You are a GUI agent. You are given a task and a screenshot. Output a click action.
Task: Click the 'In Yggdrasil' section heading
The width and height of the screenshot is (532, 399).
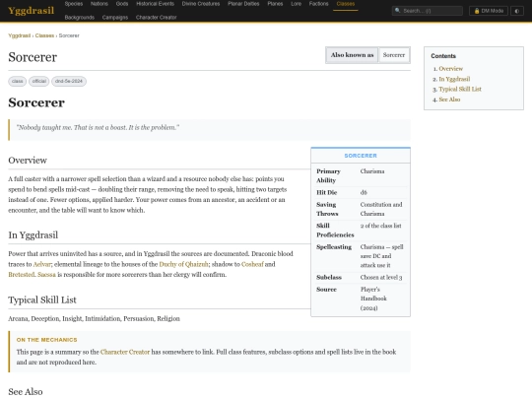pos(33,235)
